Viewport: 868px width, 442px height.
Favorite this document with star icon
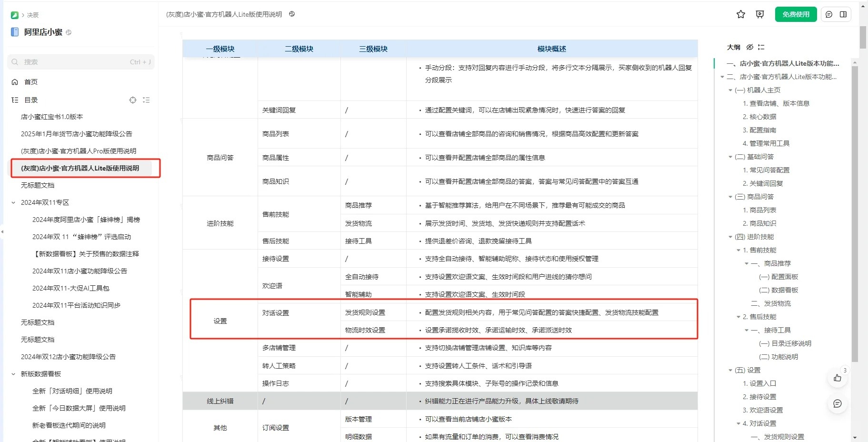point(740,14)
